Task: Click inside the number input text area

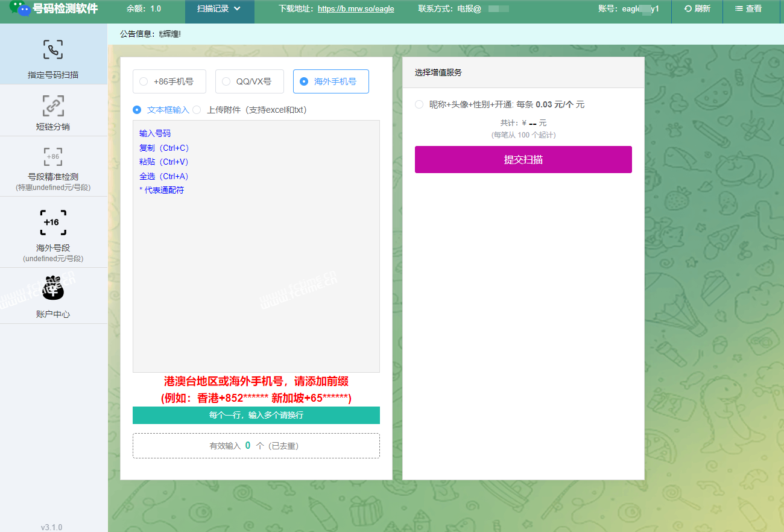Action: 256,271
